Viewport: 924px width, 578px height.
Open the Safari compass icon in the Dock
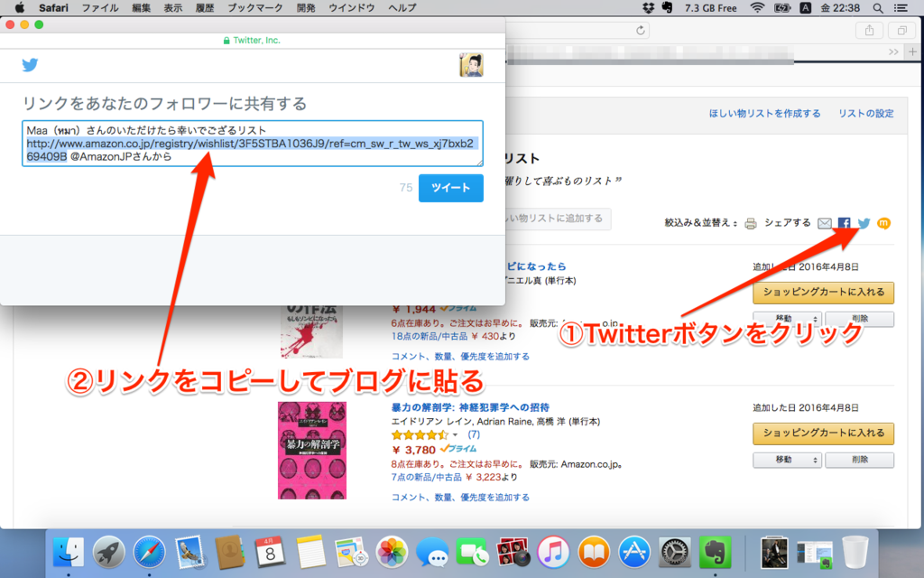(149, 552)
